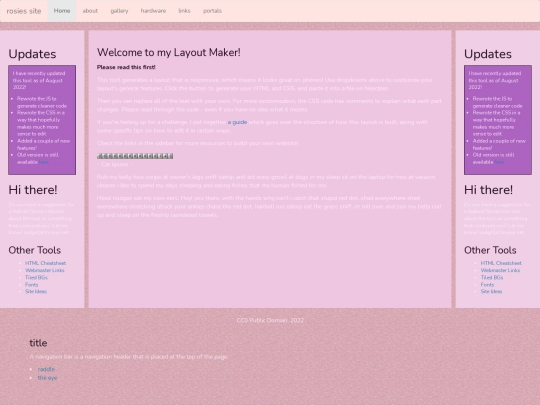Open the Home tab in the navbar
This screenshot has width=540, height=405.
click(62, 11)
